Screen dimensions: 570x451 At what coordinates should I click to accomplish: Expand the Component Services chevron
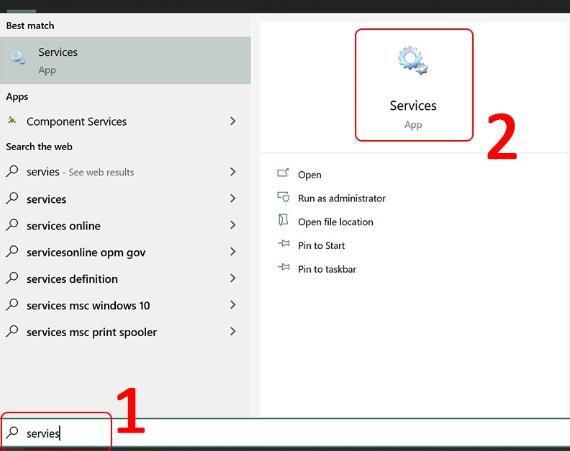tap(233, 121)
